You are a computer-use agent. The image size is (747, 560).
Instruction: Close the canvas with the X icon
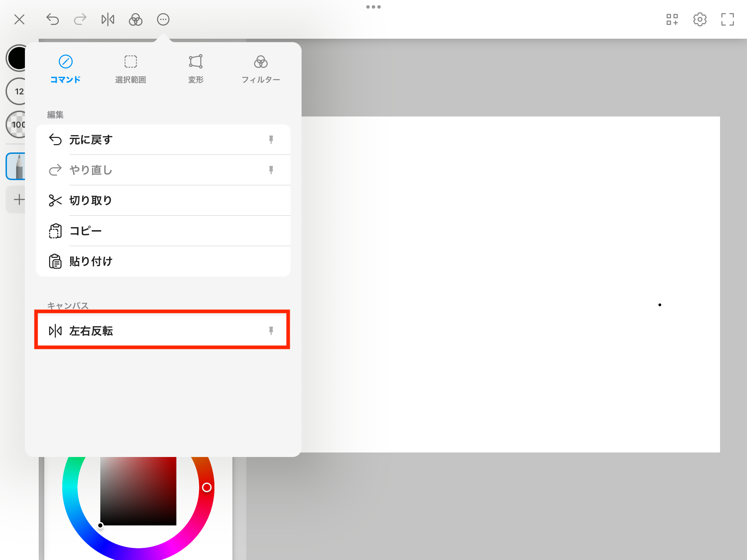tap(19, 19)
